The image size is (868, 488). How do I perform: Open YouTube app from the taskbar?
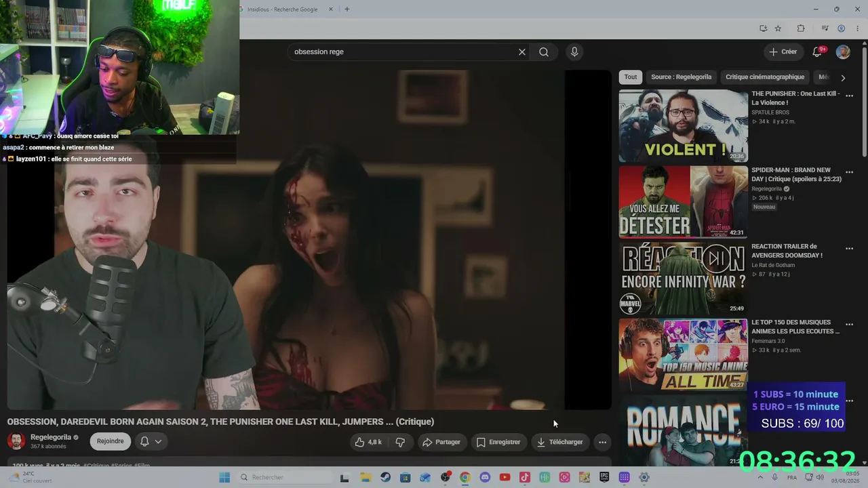(505, 477)
